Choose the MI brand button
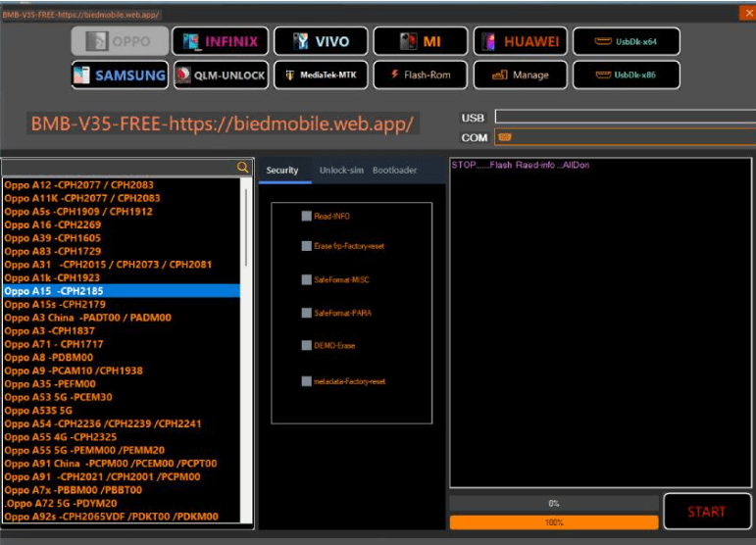The height and width of the screenshot is (545, 756). click(422, 41)
